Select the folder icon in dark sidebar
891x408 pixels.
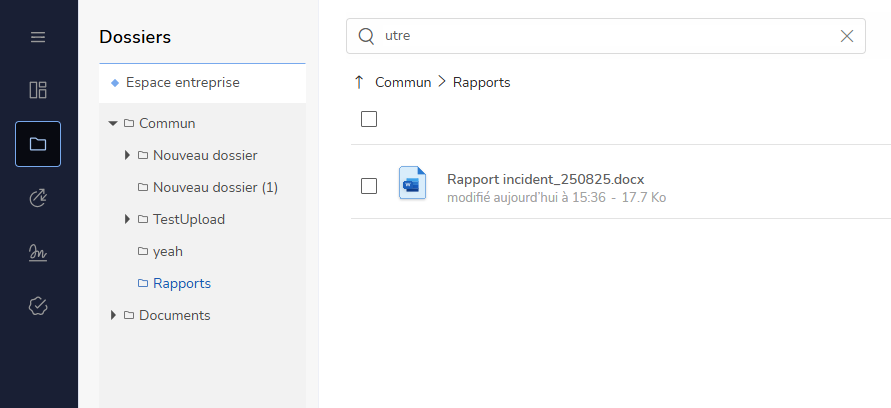(38, 144)
